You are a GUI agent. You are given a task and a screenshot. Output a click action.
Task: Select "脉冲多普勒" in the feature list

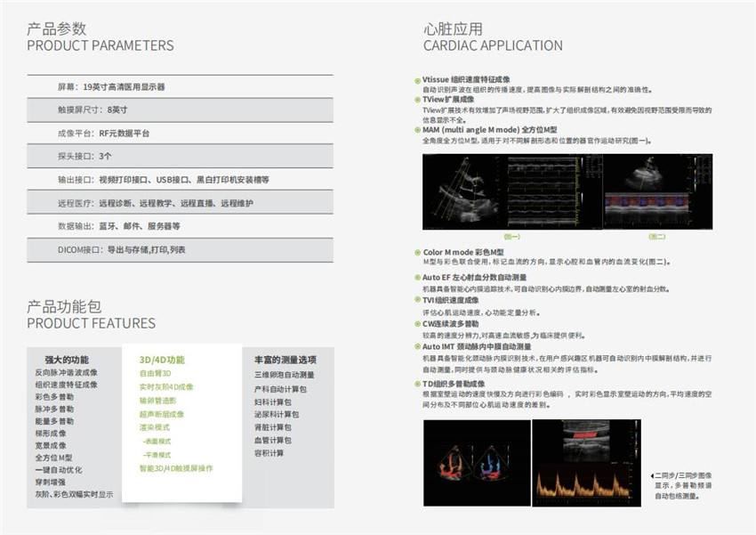click(54, 409)
